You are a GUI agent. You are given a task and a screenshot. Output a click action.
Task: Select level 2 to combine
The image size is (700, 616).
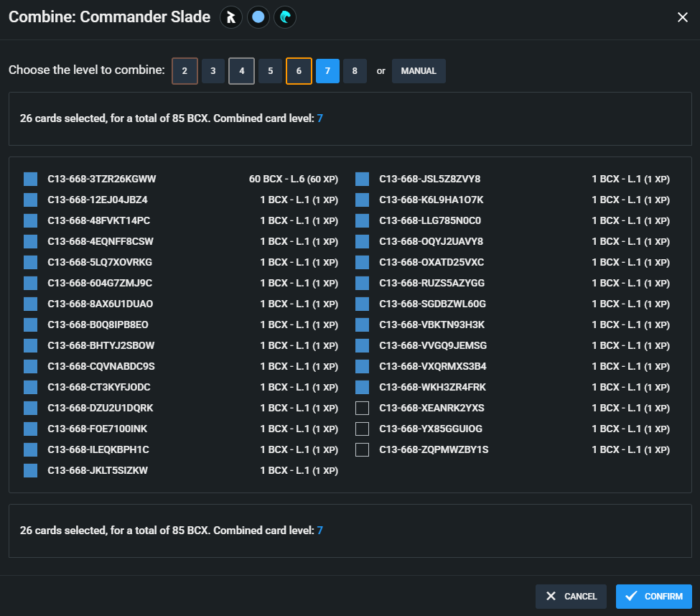(185, 71)
